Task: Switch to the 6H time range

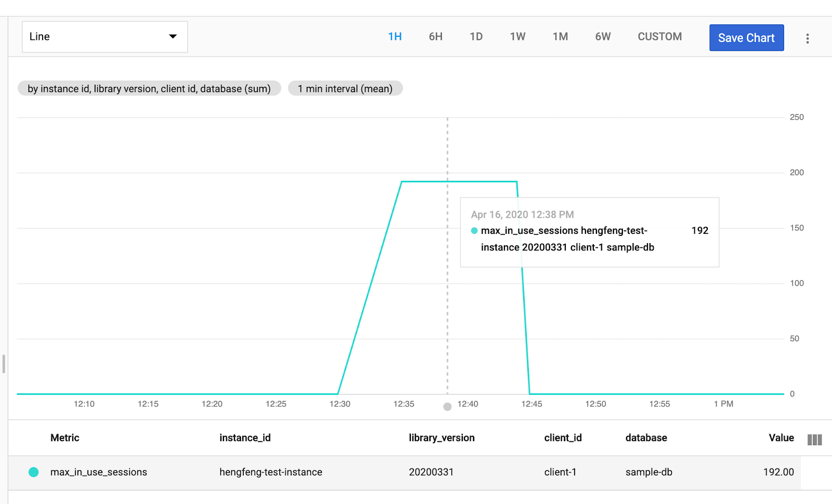Action: [x=435, y=36]
